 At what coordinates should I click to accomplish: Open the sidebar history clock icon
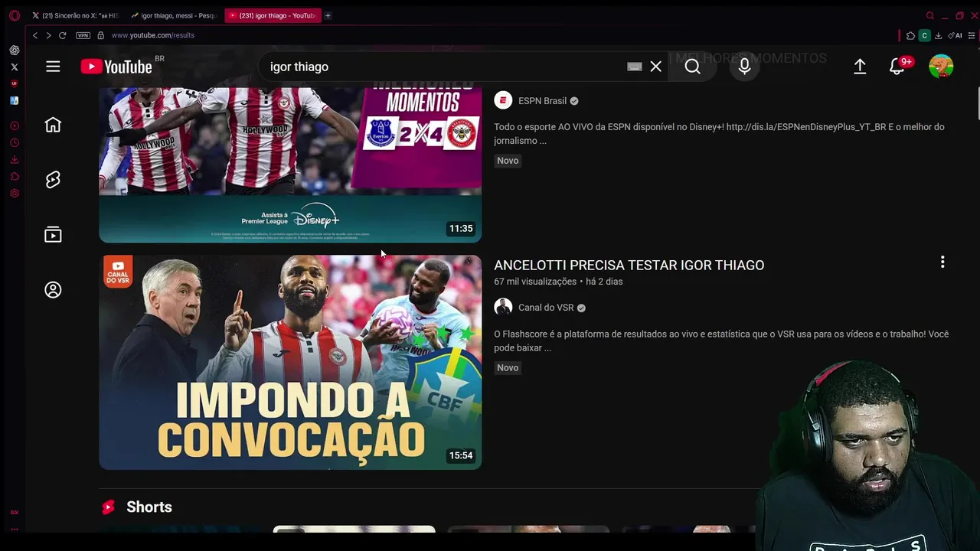click(x=14, y=143)
